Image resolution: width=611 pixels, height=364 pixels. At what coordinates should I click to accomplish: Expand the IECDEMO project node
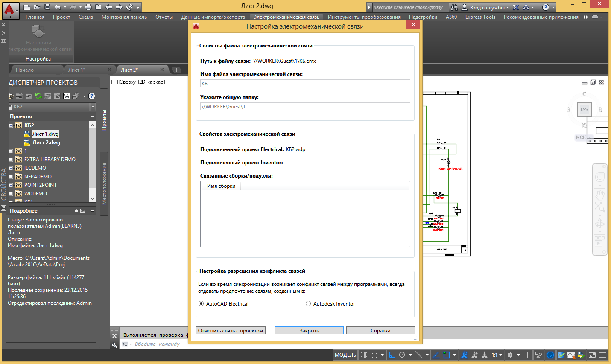coord(11,168)
